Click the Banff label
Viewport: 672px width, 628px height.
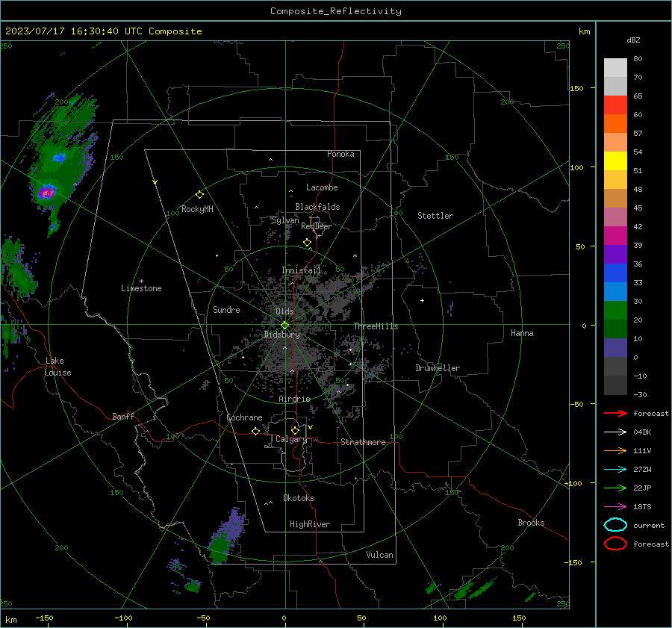click(x=123, y=416)
